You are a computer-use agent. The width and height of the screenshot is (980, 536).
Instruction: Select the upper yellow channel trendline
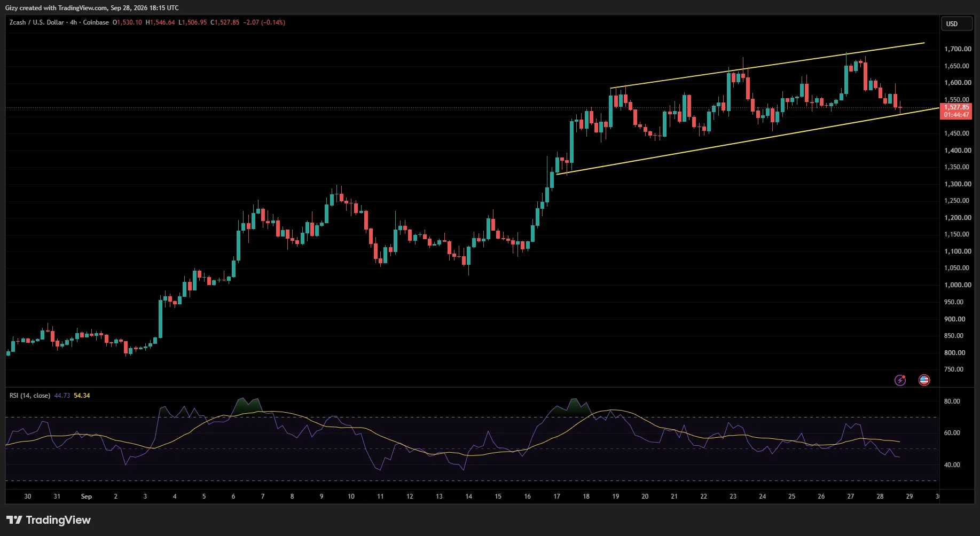pyautogui.click(x=767, y=65)
